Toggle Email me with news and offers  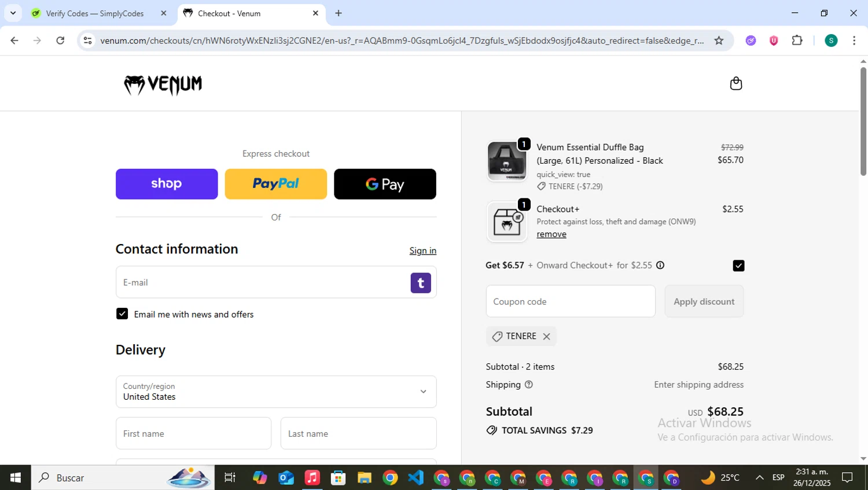122,314
